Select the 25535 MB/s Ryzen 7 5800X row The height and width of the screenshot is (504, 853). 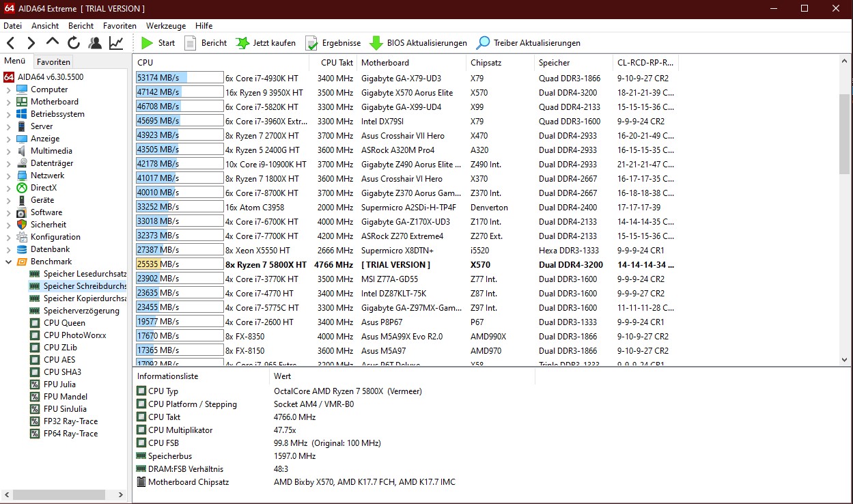click(406, 264)
